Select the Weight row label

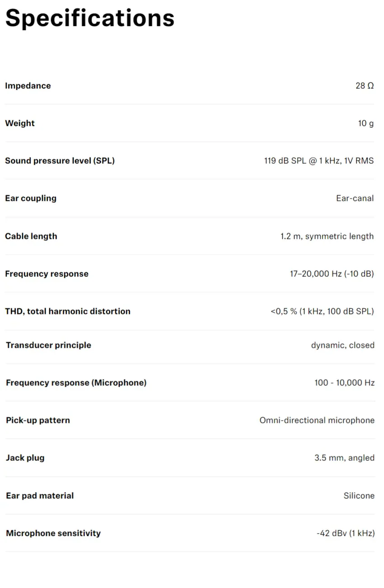point(20,123)
